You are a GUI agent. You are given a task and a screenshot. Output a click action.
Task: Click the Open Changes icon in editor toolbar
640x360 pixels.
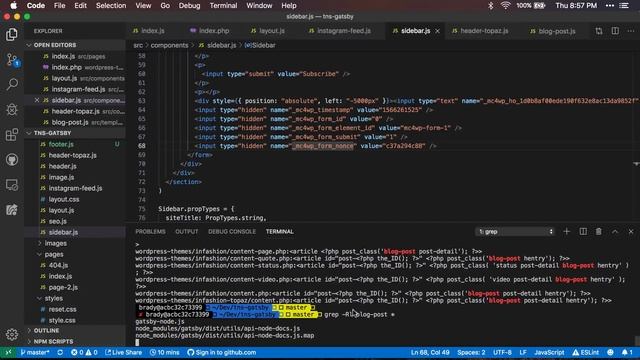(x=599, y=31)
